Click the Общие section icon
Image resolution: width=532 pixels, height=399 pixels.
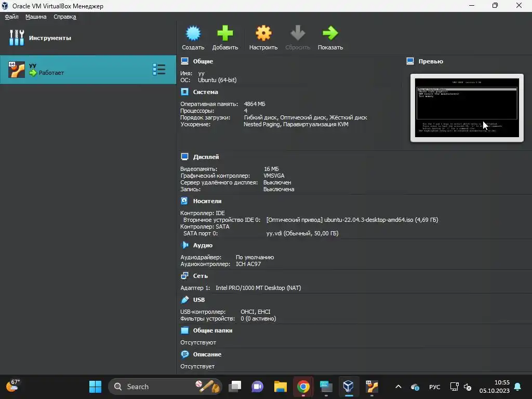click(x=184, y=61)
